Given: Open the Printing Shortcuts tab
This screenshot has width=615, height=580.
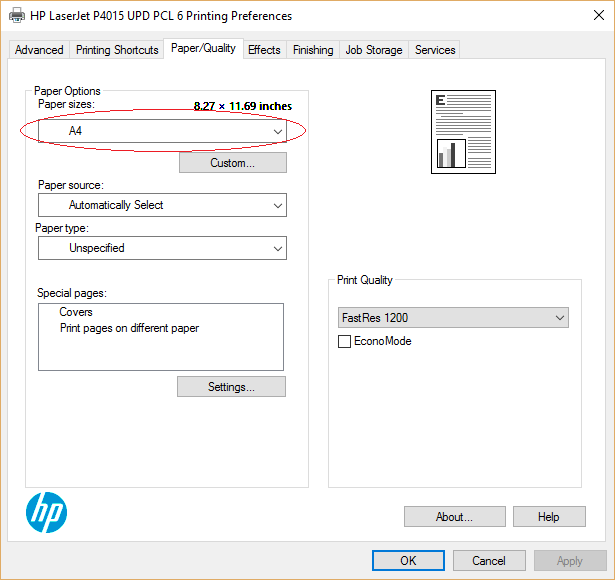Looking at the screenshot, I should 117,50.
